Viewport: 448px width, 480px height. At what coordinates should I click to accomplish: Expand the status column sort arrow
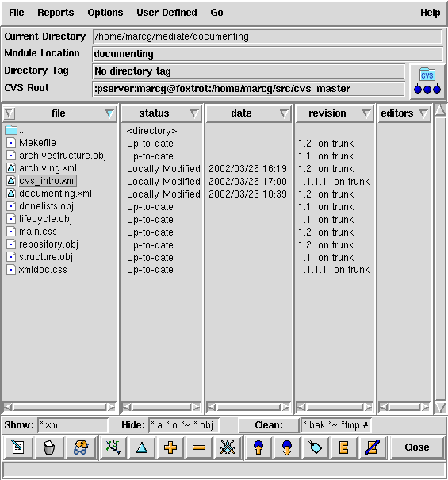coord(194,113)
